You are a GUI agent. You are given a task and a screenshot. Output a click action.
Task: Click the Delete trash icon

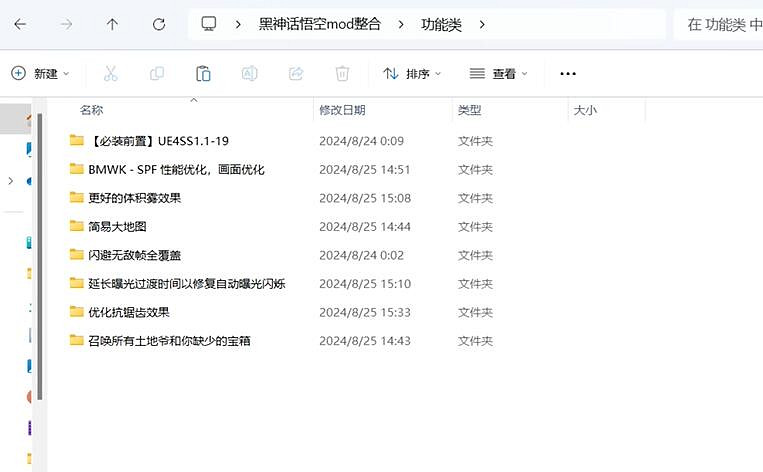click(342, 73)
